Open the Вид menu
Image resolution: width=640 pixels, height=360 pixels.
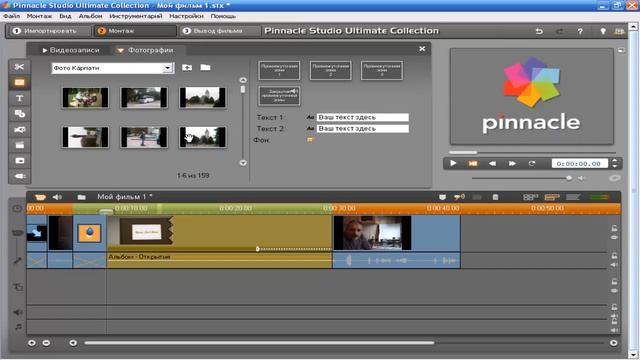(x=65, y=16)
